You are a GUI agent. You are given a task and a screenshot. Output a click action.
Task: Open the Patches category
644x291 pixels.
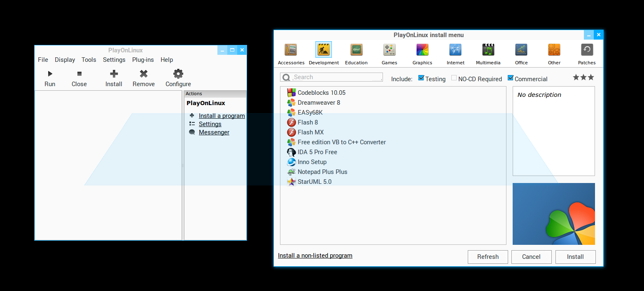(x=587, y=50)
